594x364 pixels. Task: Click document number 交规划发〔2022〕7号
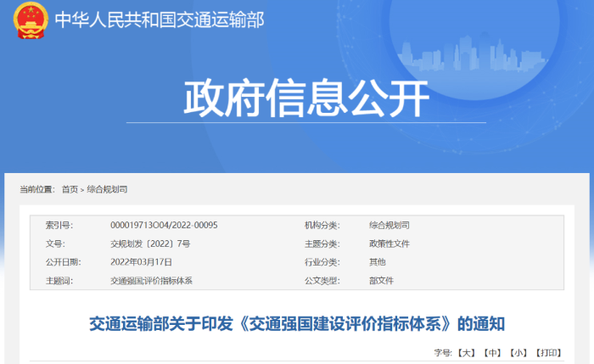pos(150,244)
